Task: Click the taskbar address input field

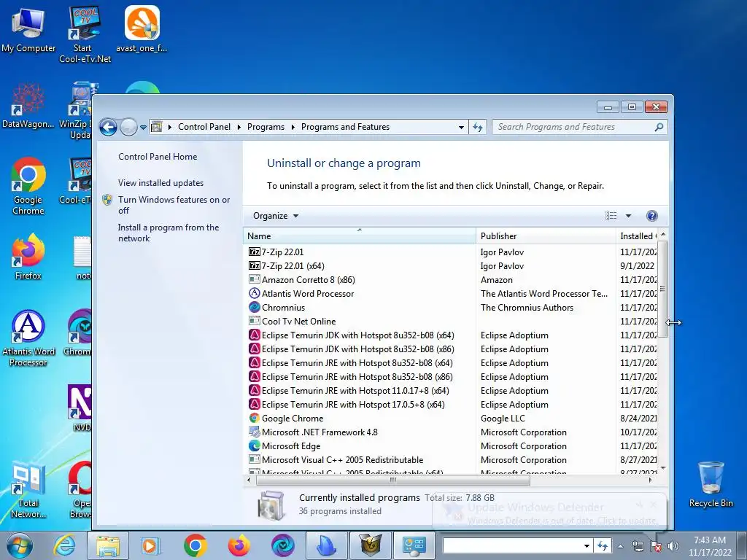Action: click(512, 546)
